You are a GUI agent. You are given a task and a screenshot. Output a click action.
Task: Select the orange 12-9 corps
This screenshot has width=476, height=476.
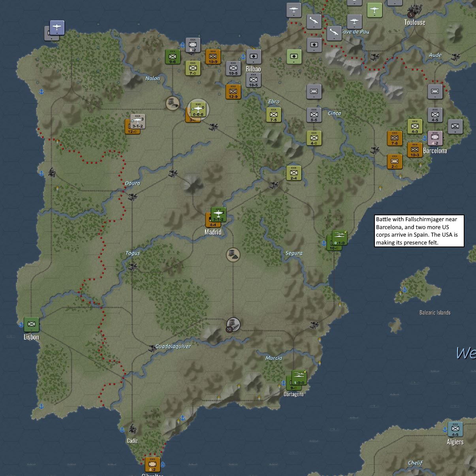point(233,92)
